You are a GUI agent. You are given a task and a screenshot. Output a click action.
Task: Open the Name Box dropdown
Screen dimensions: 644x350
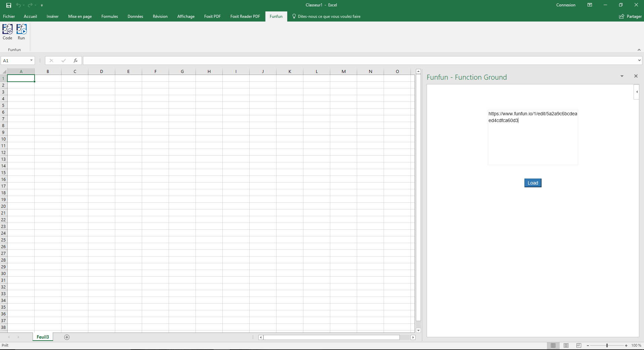(32, 61)
